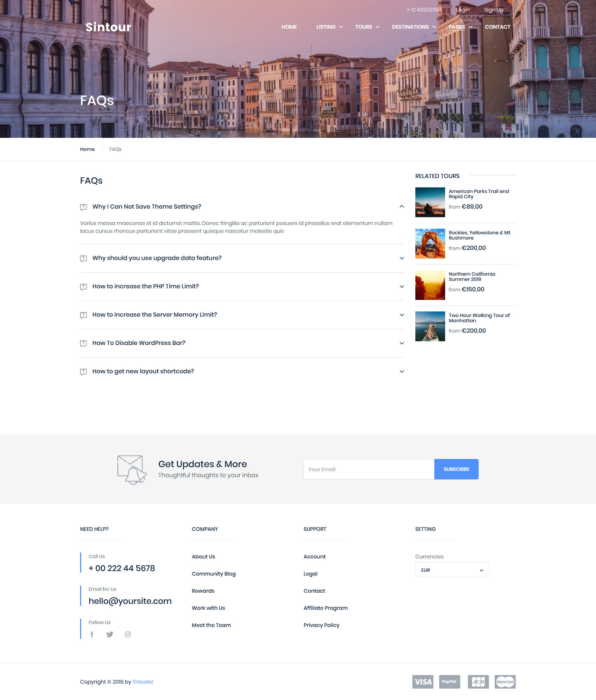596x700 pixels.
Task: Open the footer Contact support link
Action: (314, 591)
